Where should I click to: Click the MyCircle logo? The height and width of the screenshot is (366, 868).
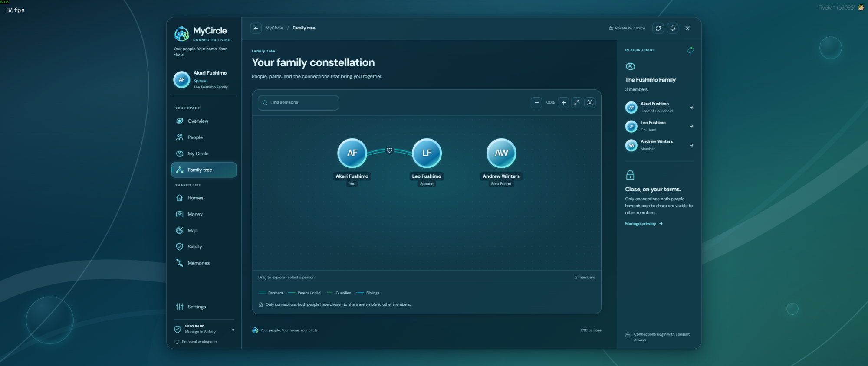(181, 33)
